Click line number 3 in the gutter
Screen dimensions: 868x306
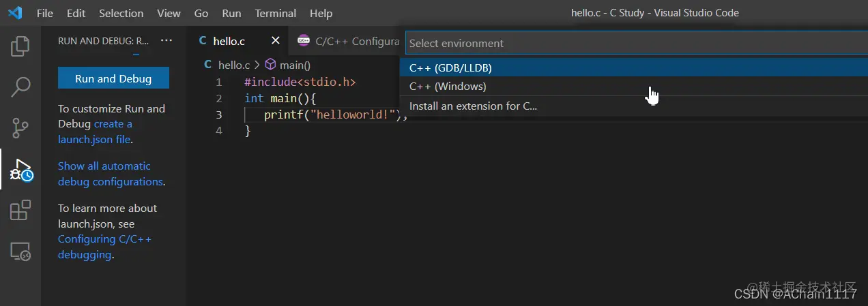[x=218, y=114]
